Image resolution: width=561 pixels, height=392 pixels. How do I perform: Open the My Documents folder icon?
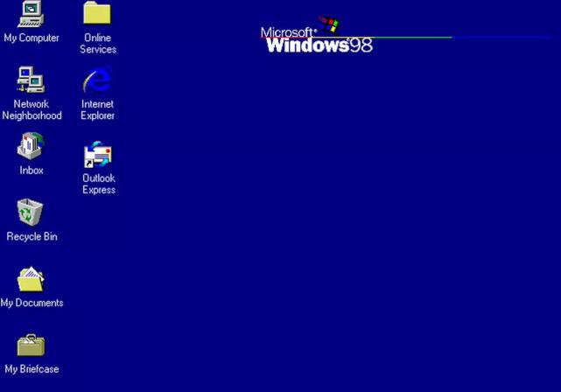[31, 279]
